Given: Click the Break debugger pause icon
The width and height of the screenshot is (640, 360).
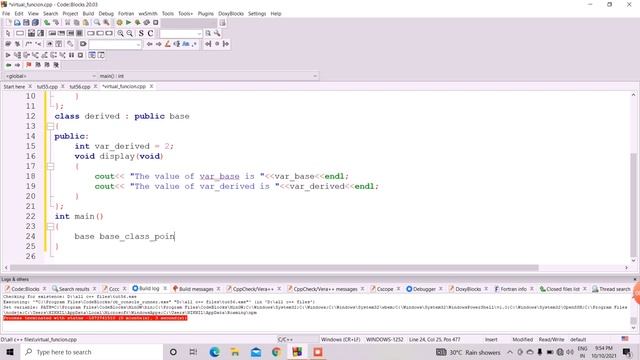Looking at the screenshot, I should [x=71, y=55].
